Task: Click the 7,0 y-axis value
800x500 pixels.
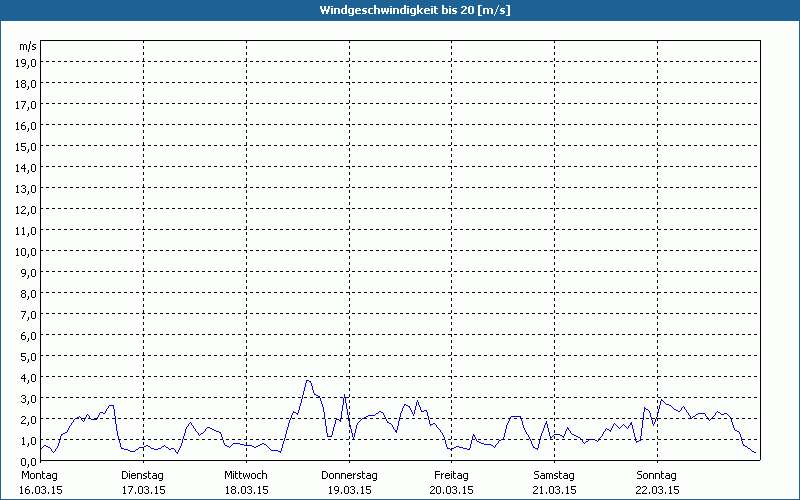Action: coord(28,315)
